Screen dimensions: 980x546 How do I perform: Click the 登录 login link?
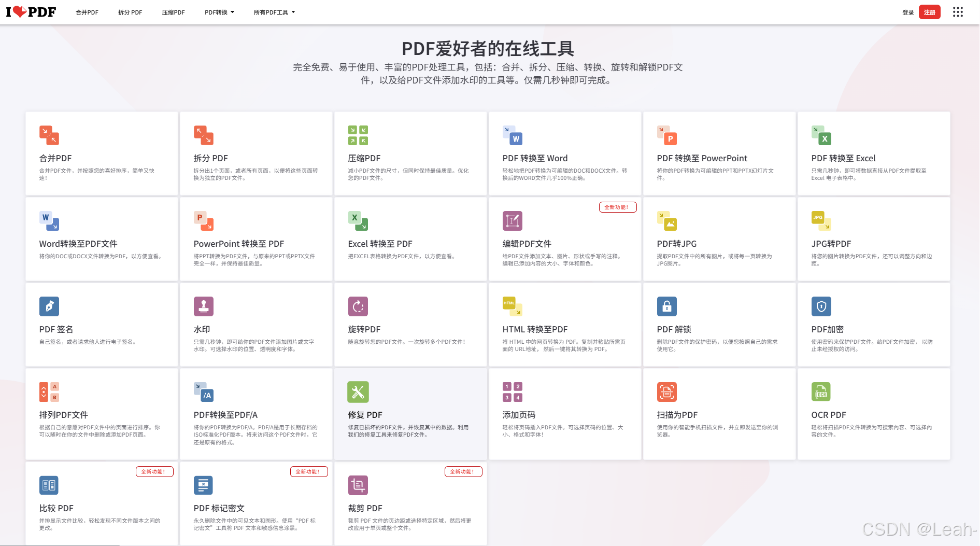point(908,12)
